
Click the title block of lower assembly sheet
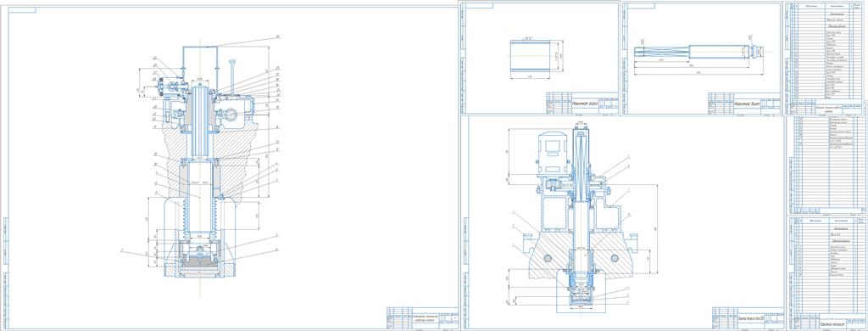(x=748, y=317)
